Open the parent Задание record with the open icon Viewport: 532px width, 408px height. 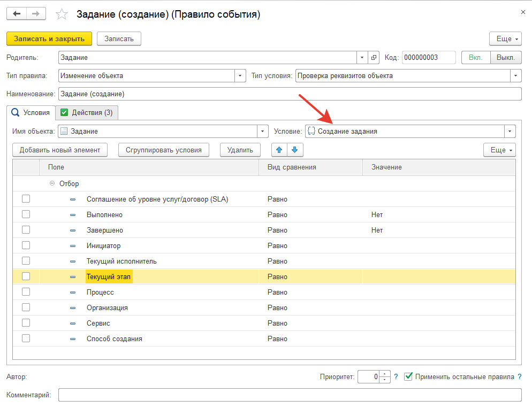click(x=374, y=58)
